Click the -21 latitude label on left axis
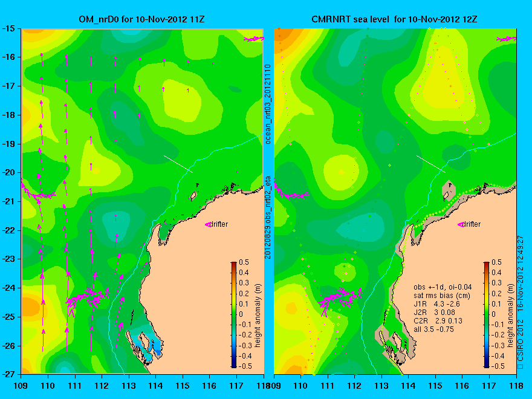Screen dimensions: 532x399 pos(8,201)
